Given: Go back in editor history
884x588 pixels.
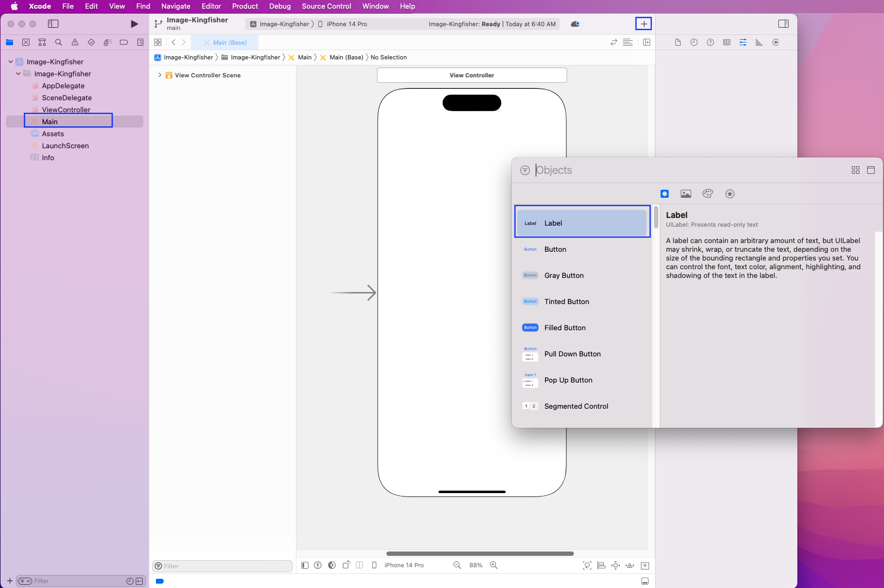Looking at the screenshot, I should [x=173, y=43].
